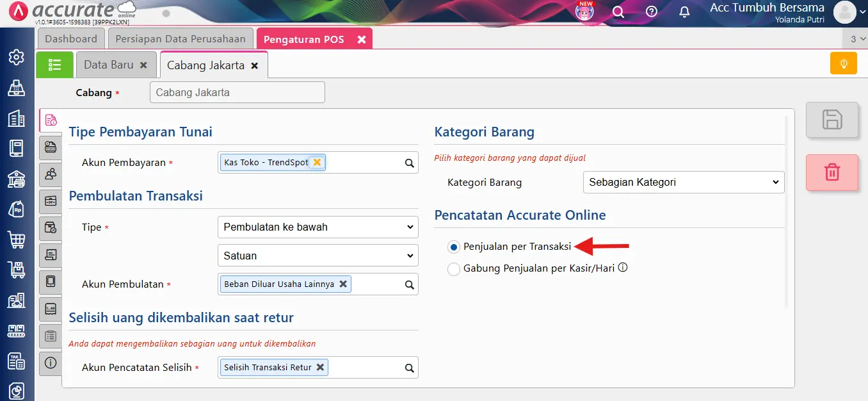The image size is (868, 401).
Task: Open the lightbulb tips icon
Action: coord(843,63)
